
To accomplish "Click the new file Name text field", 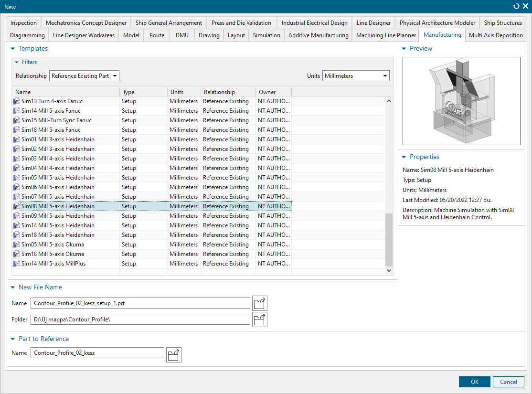I will 140,303.
